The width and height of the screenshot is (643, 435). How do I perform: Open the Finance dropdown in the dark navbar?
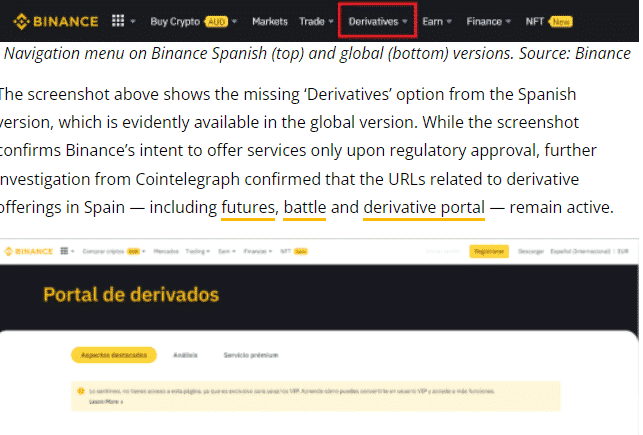pyautogui.click(x=488, y=21)
